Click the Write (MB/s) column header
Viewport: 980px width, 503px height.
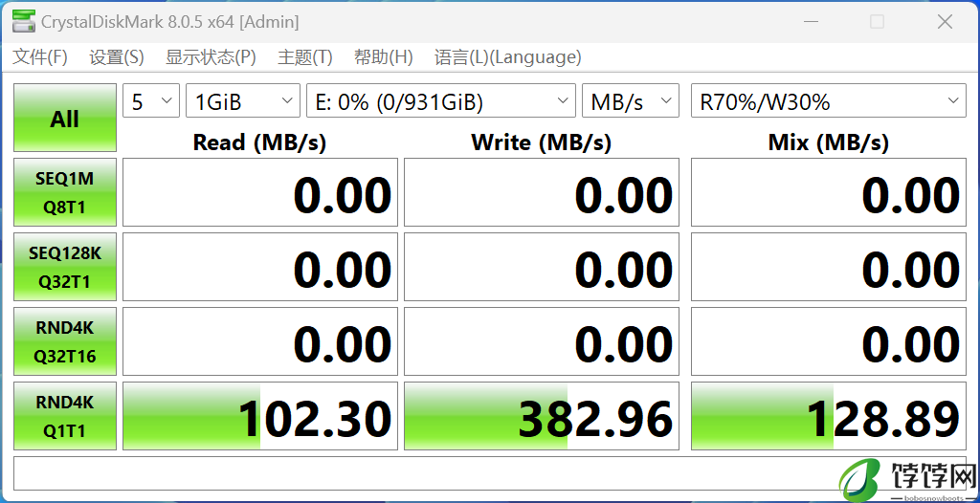pyautogui.click(x=542, y=143)
